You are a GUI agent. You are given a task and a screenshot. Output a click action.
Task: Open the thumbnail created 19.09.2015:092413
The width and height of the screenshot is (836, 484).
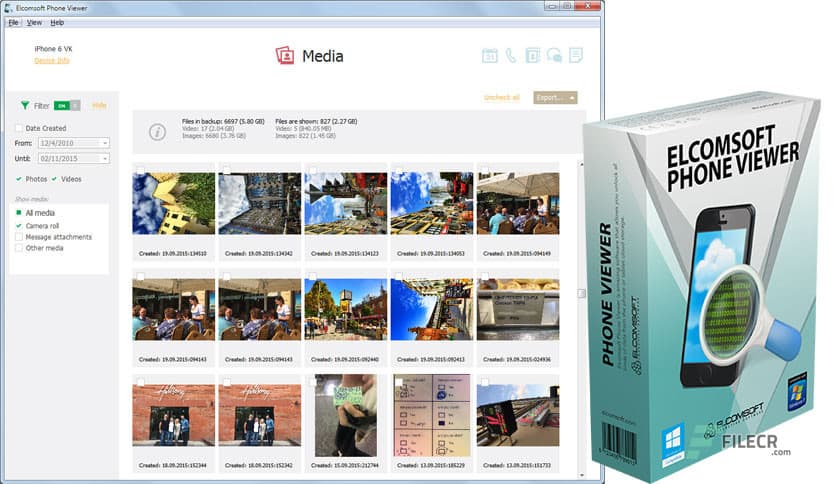(x=431, y=309)
